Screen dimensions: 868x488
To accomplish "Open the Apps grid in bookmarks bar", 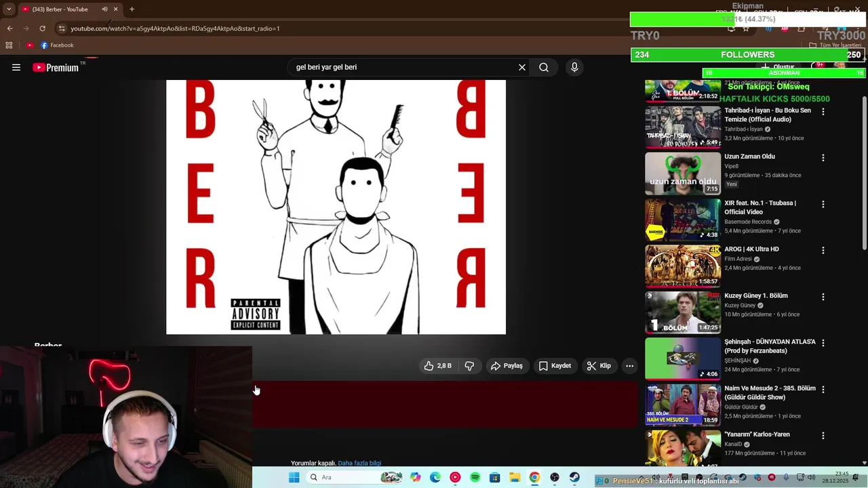I will point(9,45).
